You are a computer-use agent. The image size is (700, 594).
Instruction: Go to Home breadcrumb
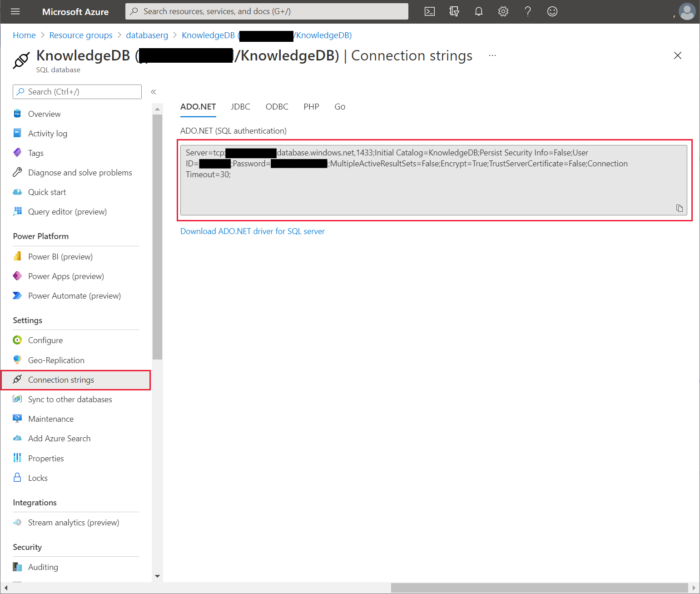pyautogui.click(x=24, y=35)
